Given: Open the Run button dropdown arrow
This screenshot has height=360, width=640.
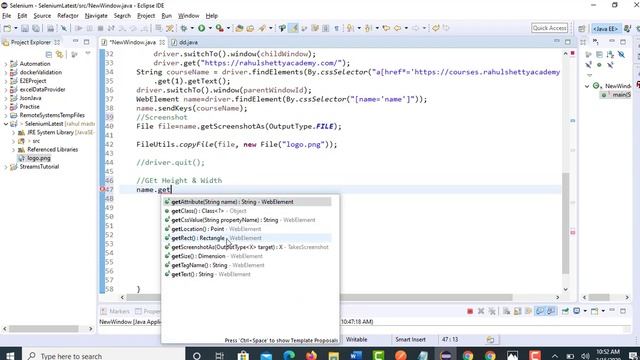Looking at the screenshot, I should coord(210,28).
